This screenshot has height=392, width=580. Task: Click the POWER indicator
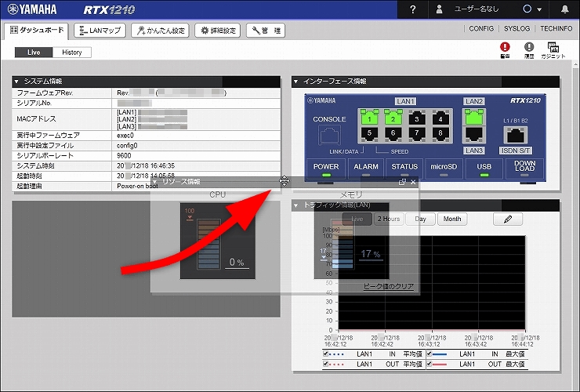(326, 169)
